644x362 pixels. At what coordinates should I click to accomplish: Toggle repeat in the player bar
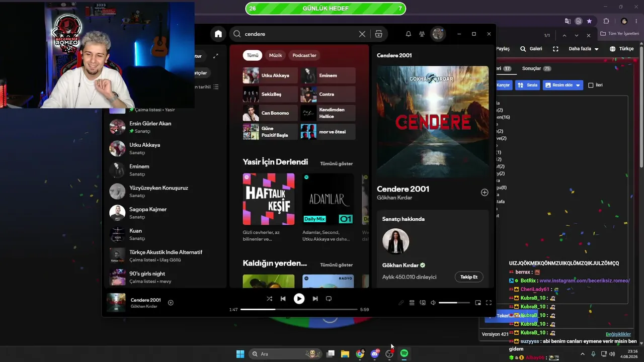329,299
